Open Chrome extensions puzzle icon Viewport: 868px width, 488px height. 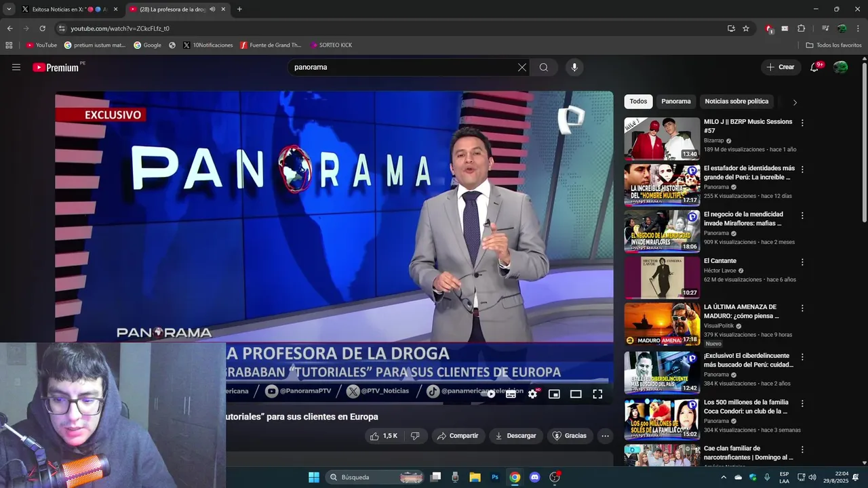[x=801, y=28]
